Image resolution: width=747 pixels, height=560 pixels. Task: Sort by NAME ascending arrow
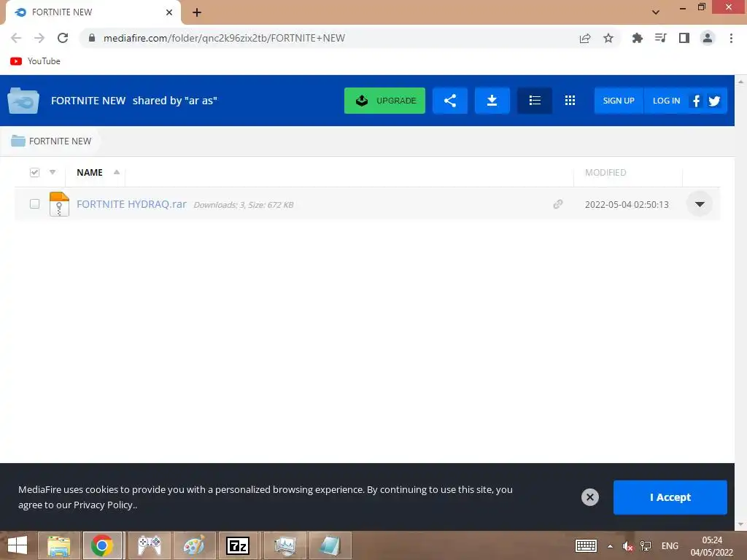pyautogui.click(x=117, y=172)
